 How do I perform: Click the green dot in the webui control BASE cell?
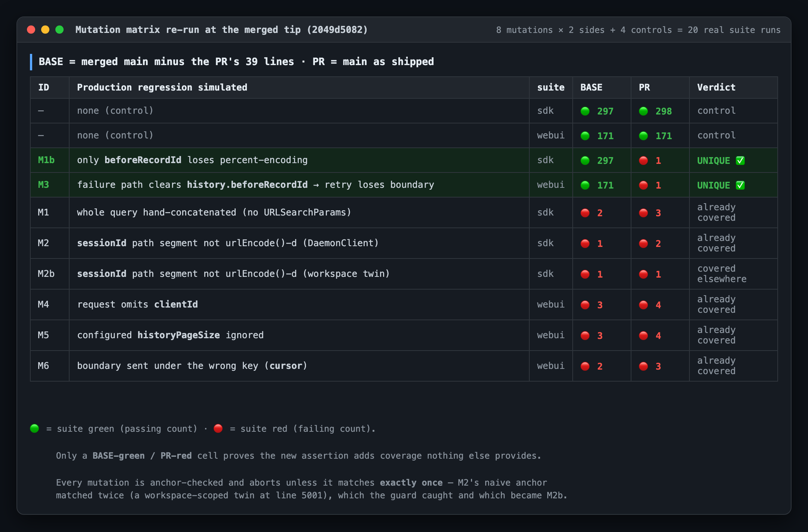click(585, 136)
